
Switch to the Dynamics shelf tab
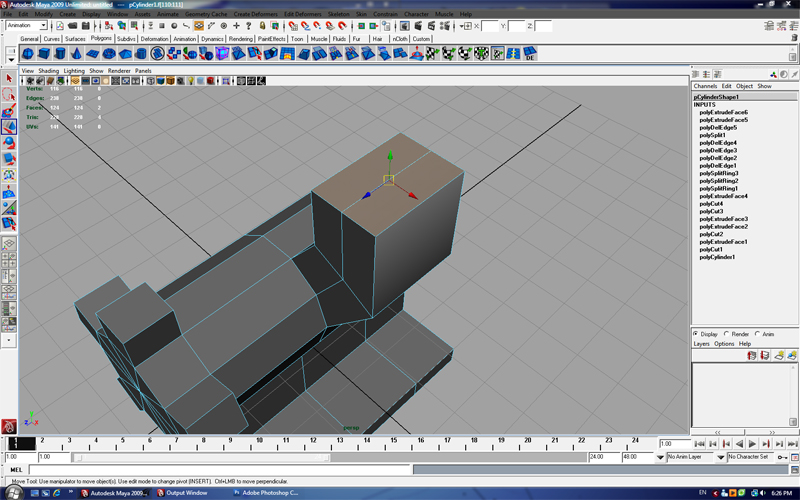click(212, 39)
